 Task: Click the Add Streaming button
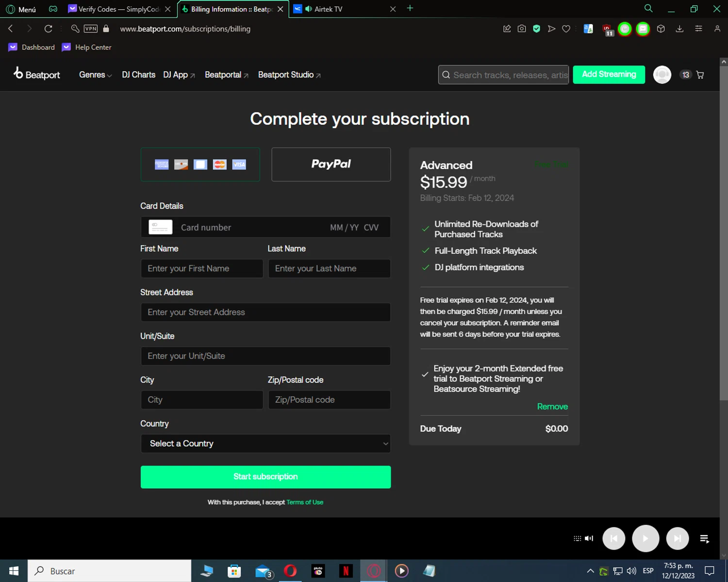point(609,74)
